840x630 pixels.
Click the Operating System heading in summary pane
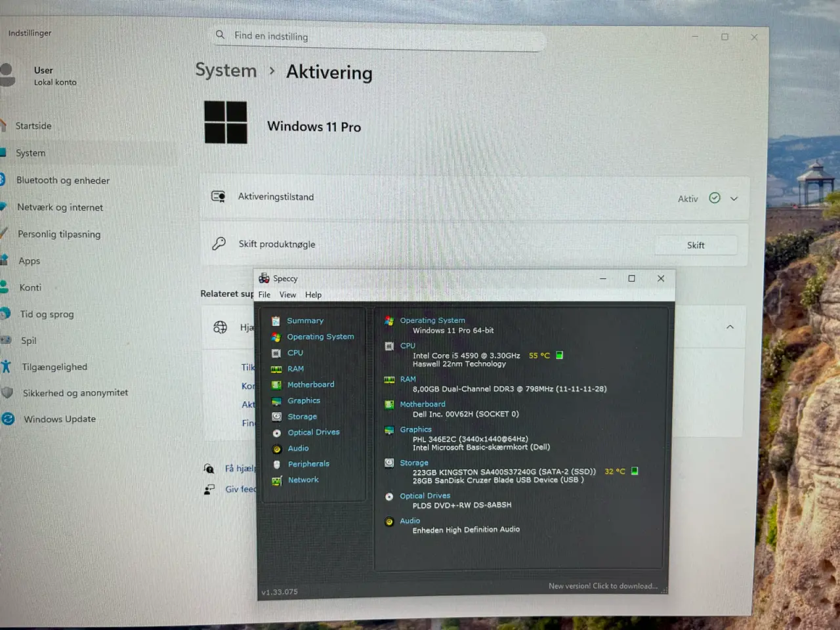[x=432, y=320]
